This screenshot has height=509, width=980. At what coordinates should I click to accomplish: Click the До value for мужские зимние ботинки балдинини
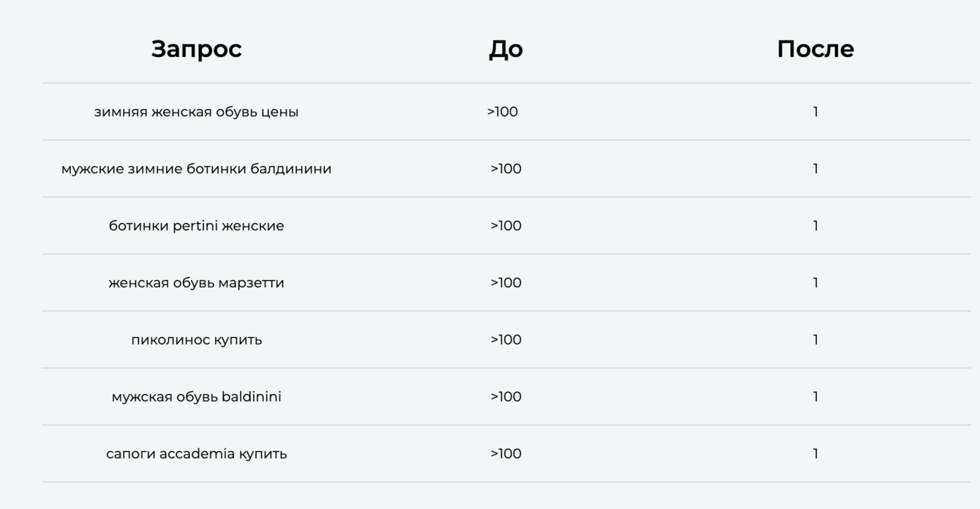505,169
